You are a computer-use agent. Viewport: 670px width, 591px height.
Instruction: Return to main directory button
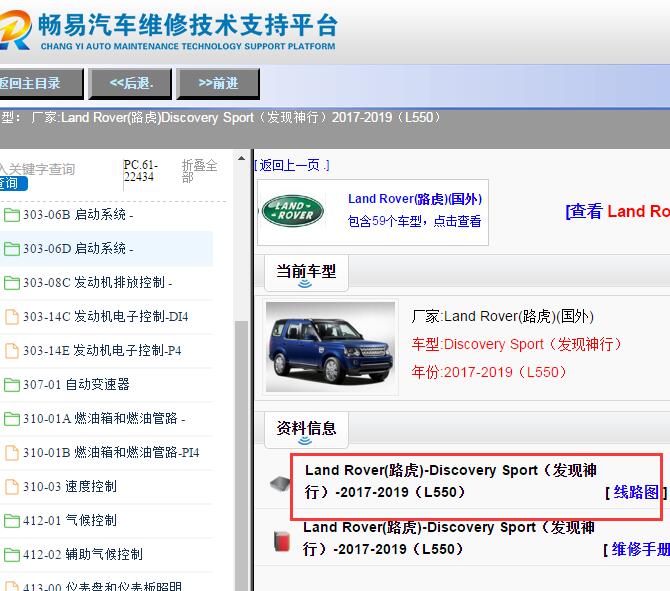[x=41, y=83]
